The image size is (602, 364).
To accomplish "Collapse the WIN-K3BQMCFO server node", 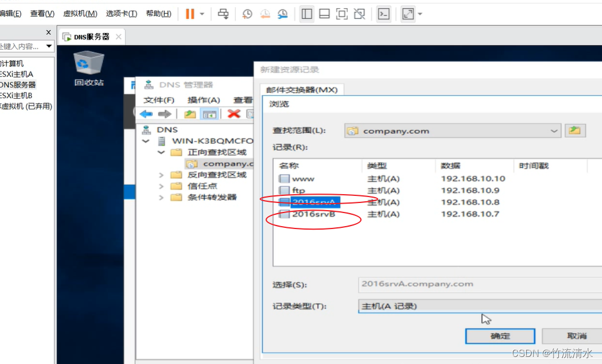I will 146,141.
